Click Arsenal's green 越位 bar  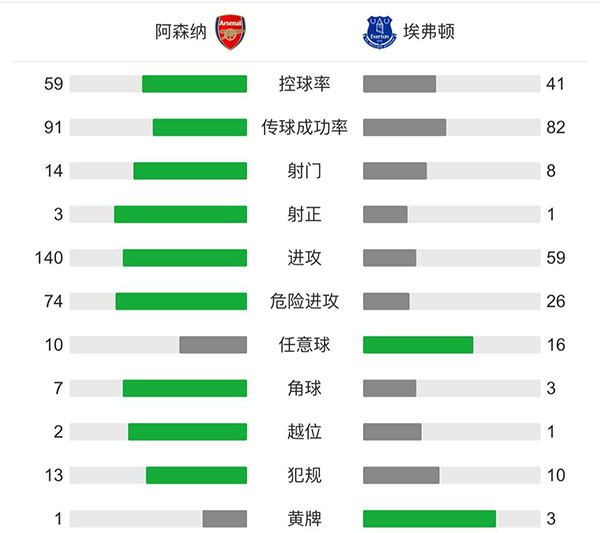coord(187,432)
